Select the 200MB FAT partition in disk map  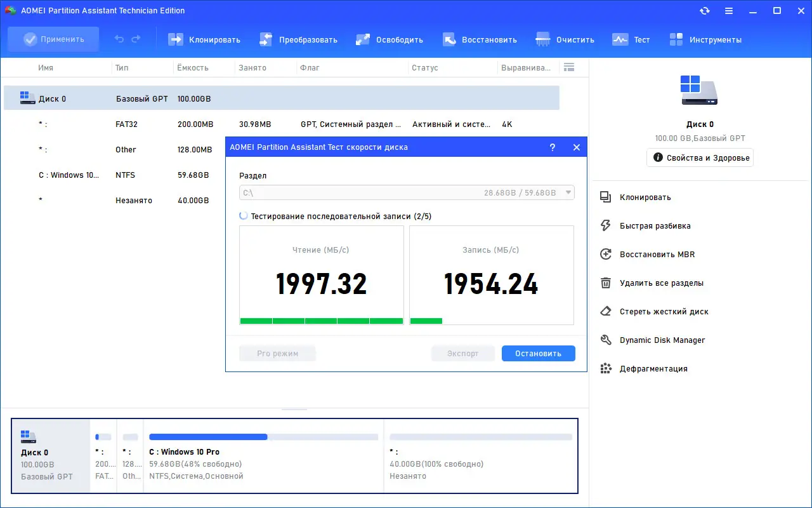point(103,455)
